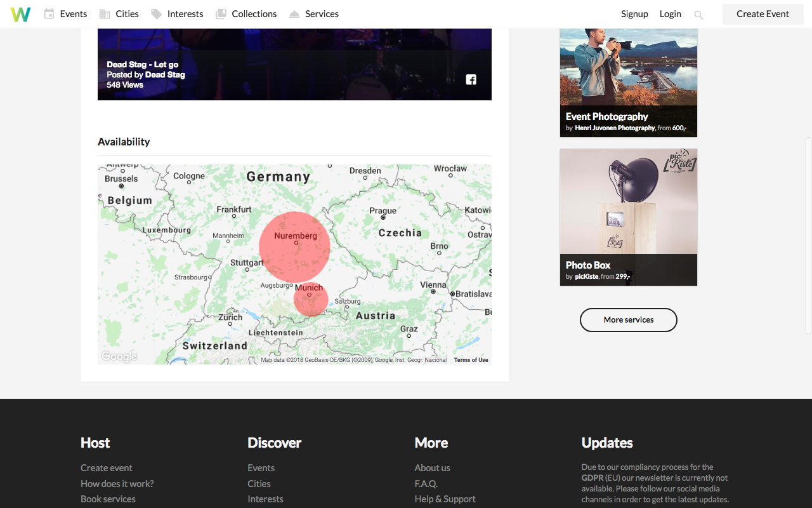This screenshot has height=508, width=812.
Task: Click the Google logo on map
Action: [x=119, y=357]
